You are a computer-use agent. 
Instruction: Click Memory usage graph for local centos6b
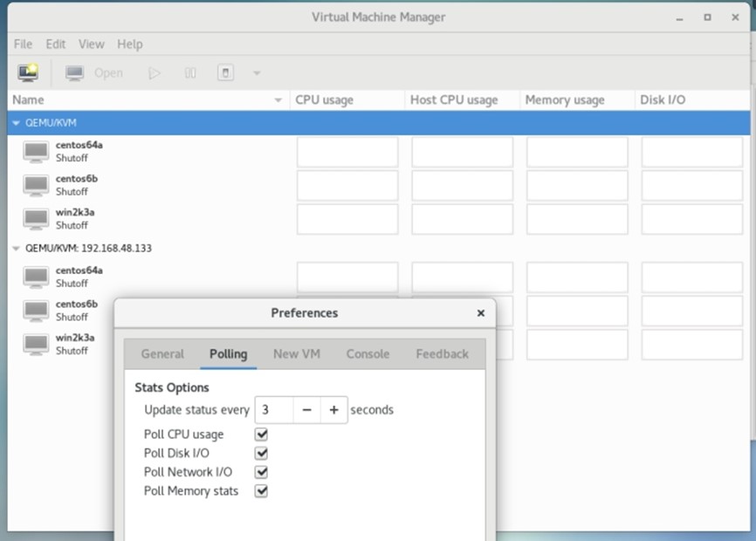click(x=577, y=186)
